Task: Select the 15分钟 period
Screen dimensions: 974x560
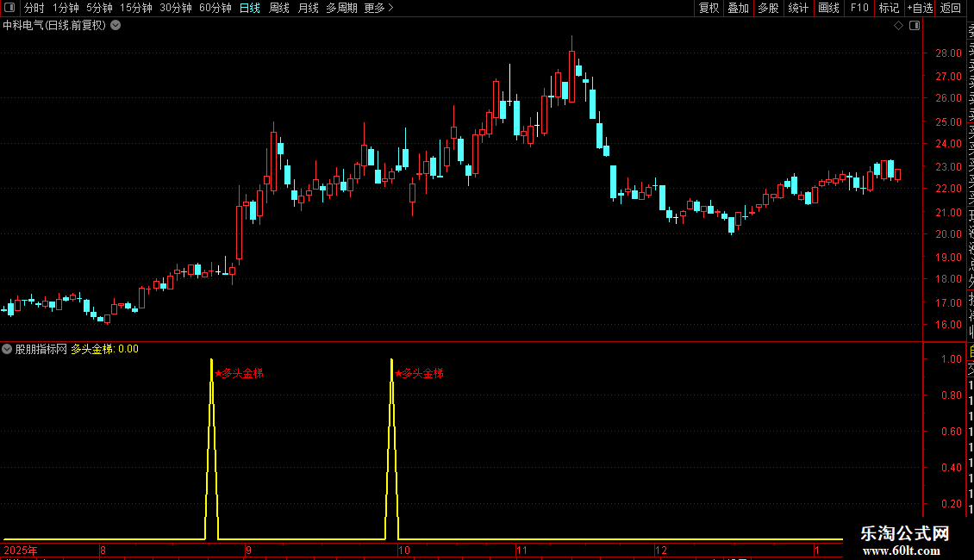Action: (136, 8)
